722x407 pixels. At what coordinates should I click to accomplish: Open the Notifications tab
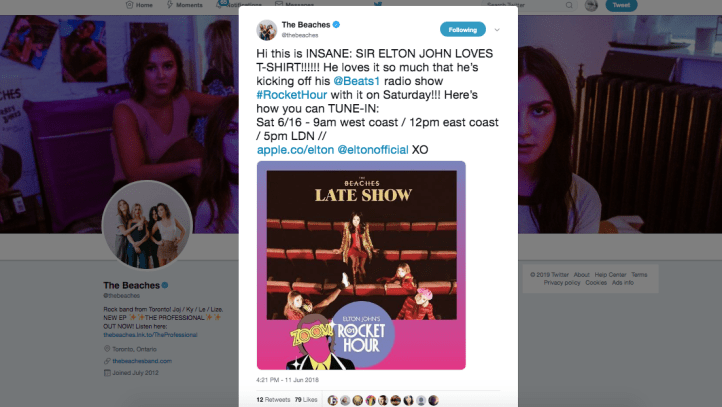239,4
